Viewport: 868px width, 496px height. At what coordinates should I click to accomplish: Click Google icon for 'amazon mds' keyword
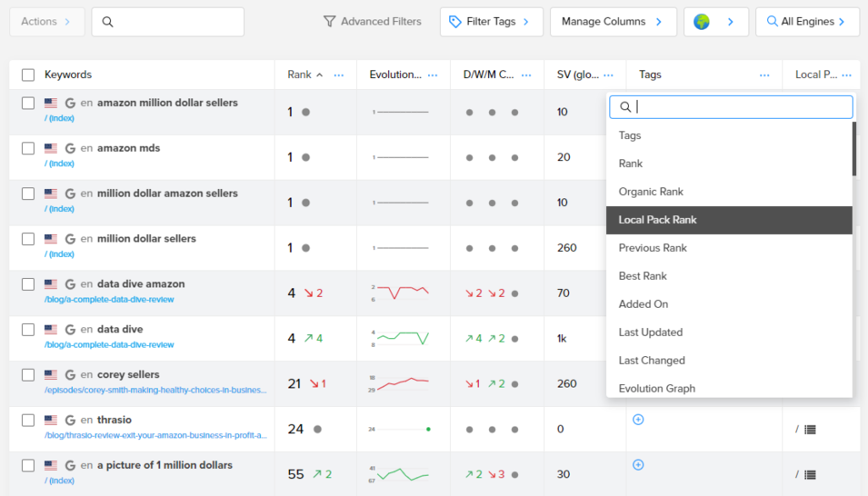coord(70,148)
